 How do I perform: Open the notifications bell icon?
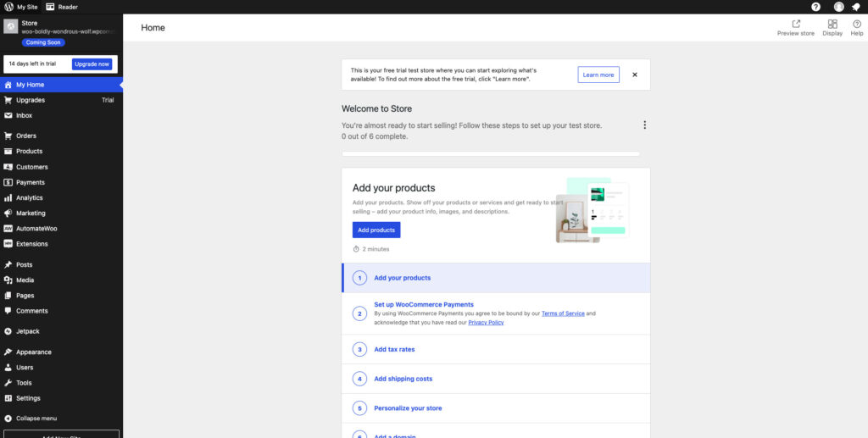856,7
